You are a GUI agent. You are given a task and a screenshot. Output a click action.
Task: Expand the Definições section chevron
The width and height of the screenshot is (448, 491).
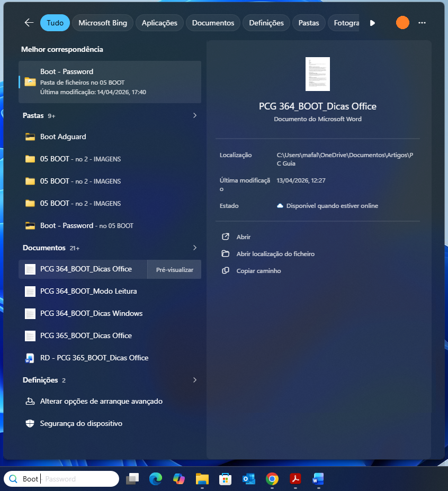point(195,380)
